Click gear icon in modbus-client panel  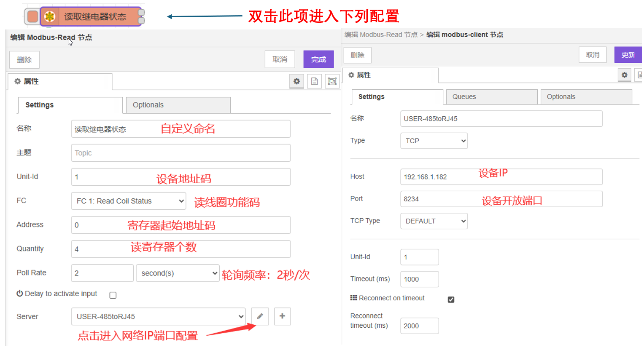[624, 75]
